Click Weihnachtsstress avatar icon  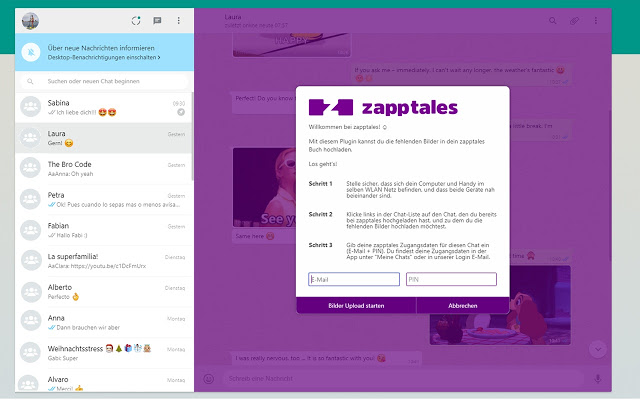pyautogui.click(x=31, y=353)
